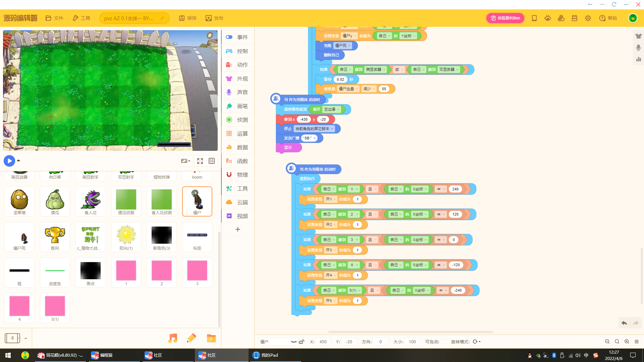
Task: Enter fullscreen stage mode
Action: 200,161
